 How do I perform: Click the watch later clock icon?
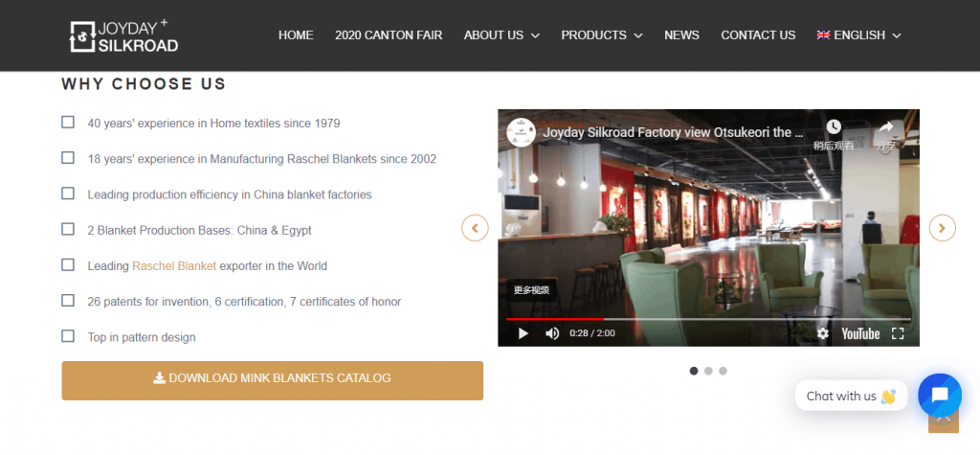[x=834, y=127]
